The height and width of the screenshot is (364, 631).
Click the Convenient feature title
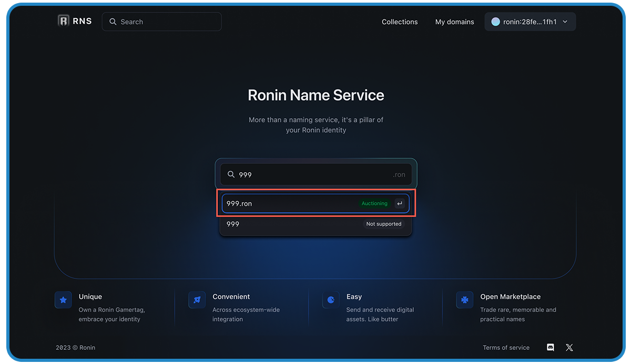[x=231, y=297]
